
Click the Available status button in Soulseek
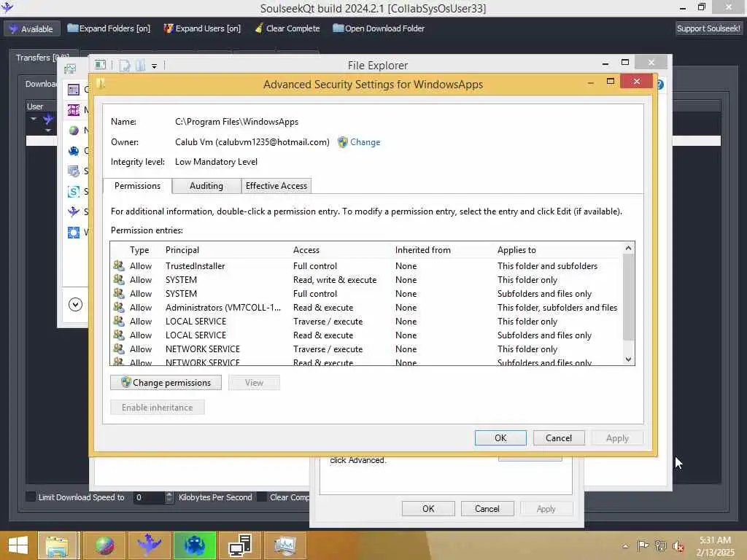(x=32, y=28)
